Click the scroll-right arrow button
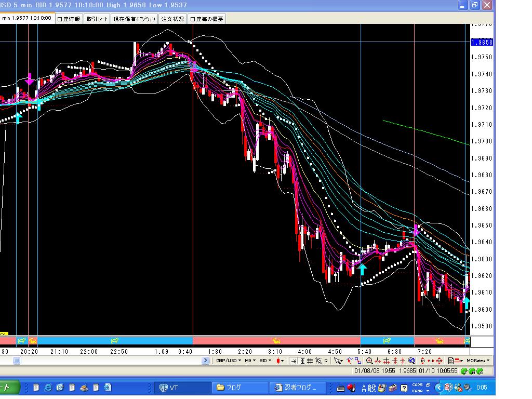 pyautogui.click(x=205, y=361)
